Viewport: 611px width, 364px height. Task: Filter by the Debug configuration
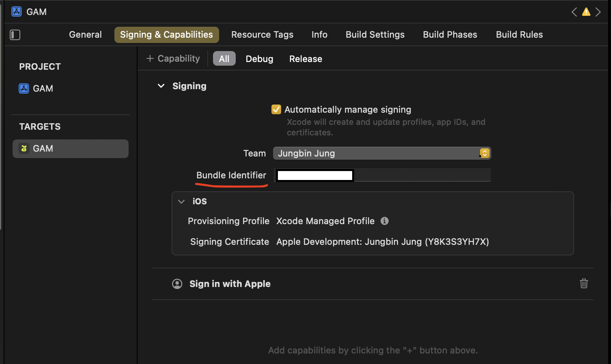point(259,59)
